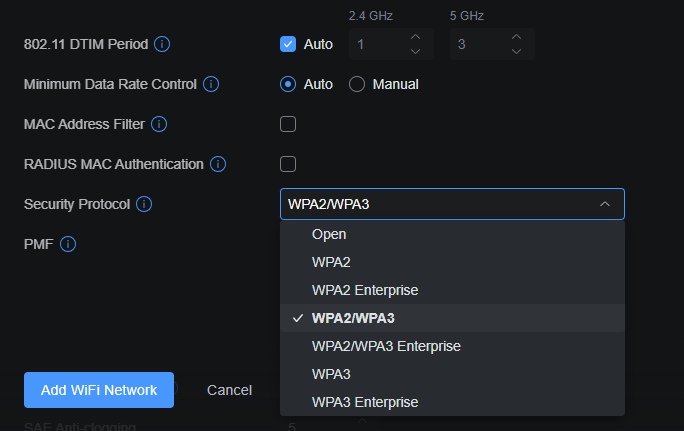This screenshot has height=431, width=684.
Task: Select WPA2/WPA3 Enterprise option
Action: [386, 346]
